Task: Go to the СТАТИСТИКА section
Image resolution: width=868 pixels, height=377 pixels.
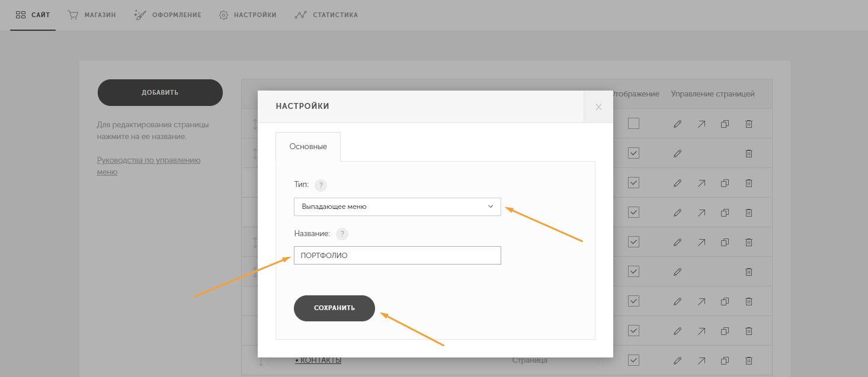Action: (326, 15)
